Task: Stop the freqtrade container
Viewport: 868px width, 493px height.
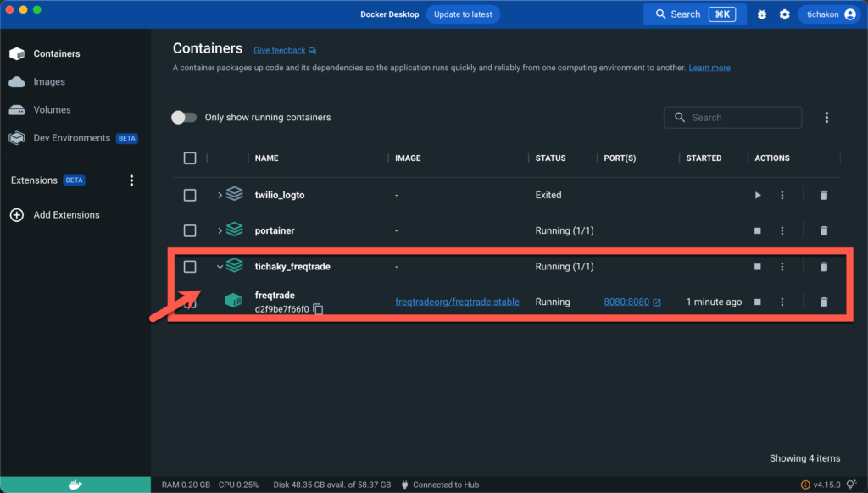Action: [757, 302]
